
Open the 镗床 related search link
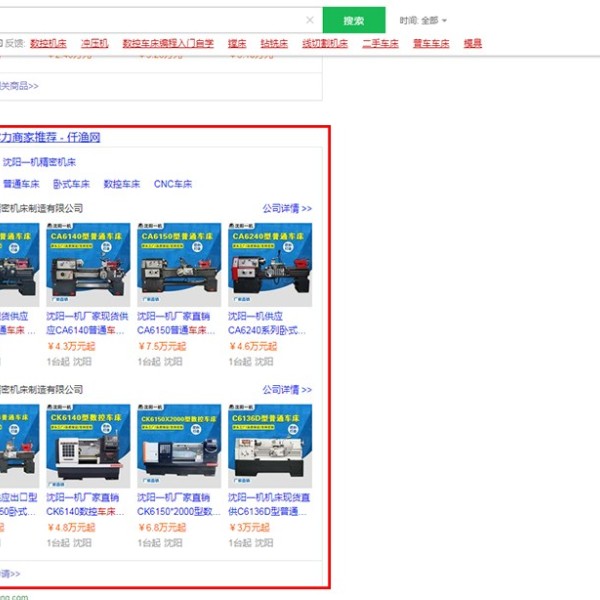coord(237,43)
